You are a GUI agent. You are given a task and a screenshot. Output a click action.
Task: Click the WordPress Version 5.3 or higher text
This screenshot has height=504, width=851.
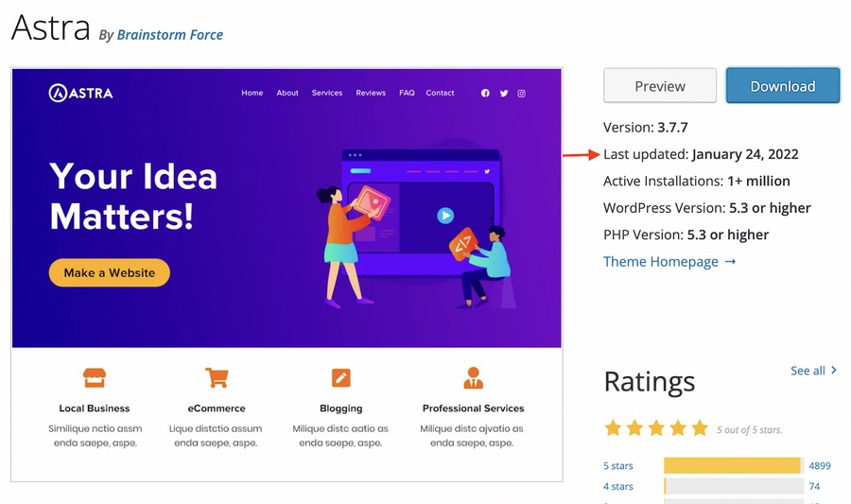click(706, 208)
